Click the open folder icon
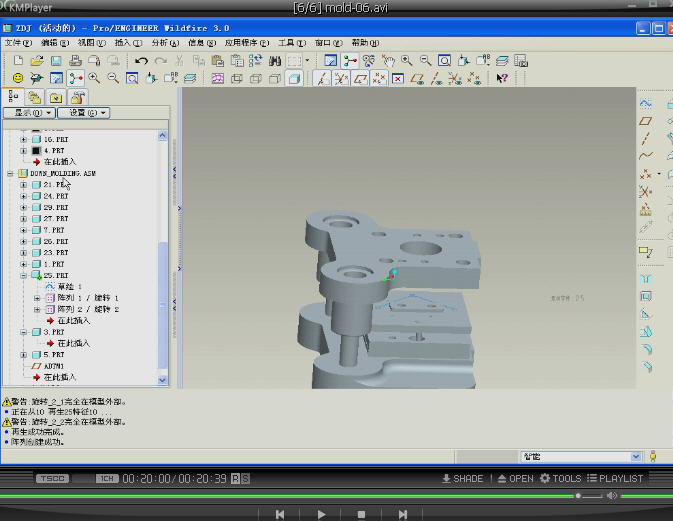This screenshot has width=673, height=521. click(37, 61)
